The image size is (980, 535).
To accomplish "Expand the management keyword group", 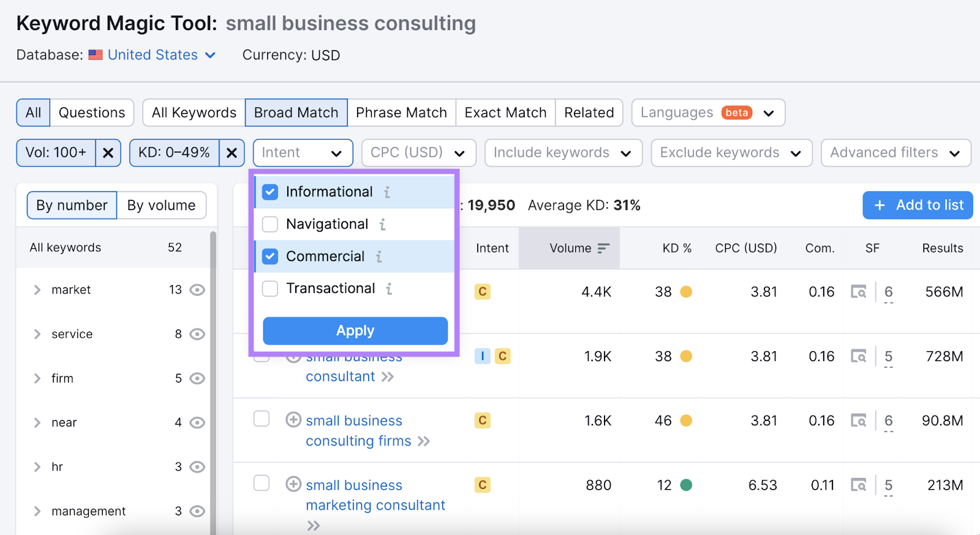I will (37, 511).
